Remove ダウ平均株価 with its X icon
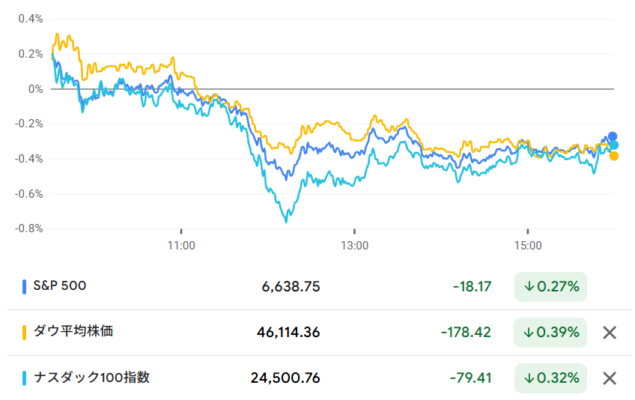635x400 pixels. point(609,332)
